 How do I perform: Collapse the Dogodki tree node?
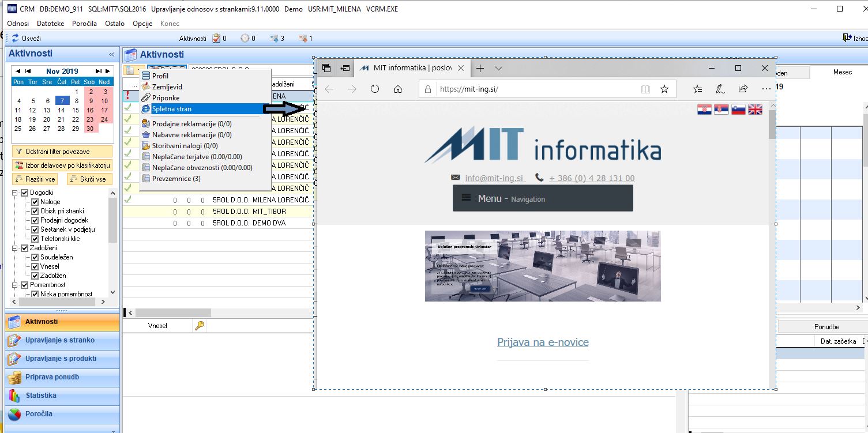click(16, 193)
